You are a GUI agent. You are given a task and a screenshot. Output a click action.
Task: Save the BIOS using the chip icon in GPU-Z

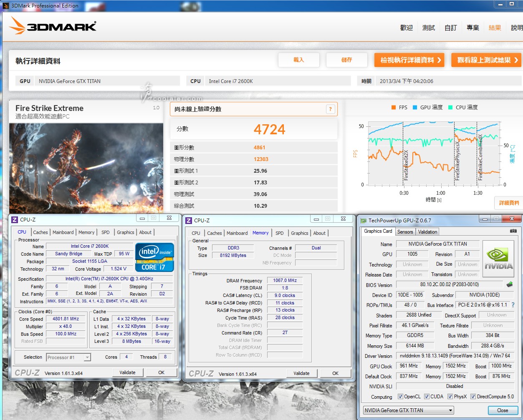click(x=510, y=284)
